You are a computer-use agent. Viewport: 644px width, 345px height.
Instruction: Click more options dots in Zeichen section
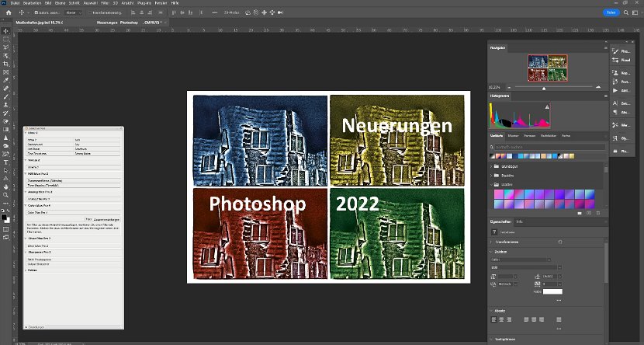tap(559, 301)
